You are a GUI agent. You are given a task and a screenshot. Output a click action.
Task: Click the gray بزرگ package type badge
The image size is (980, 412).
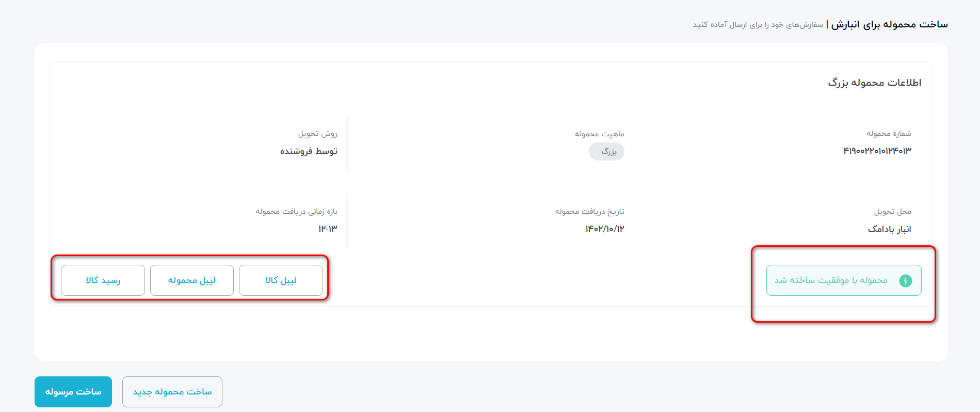click(x=606, y=152)
